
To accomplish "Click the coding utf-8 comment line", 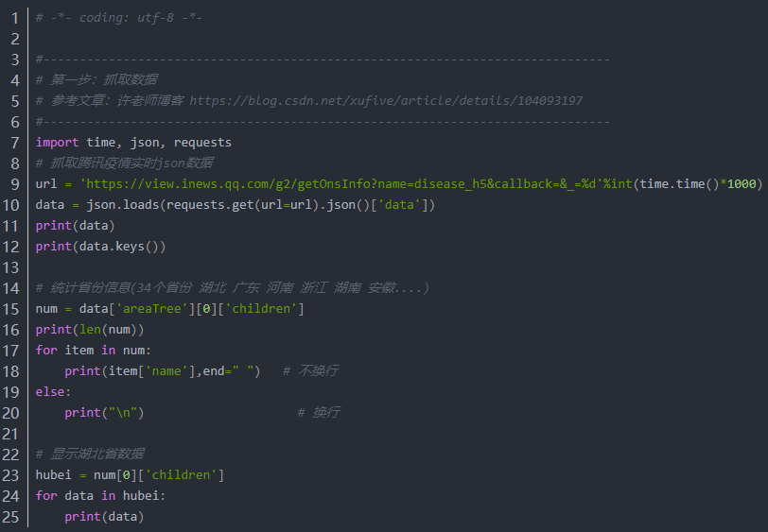I will pos(119,18).
